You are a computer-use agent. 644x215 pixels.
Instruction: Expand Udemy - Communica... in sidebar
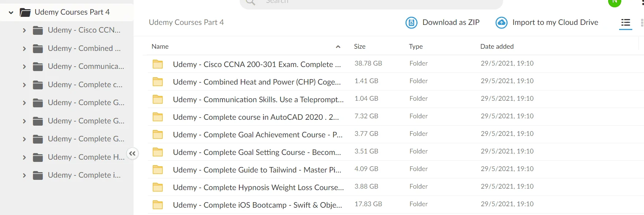coord(24,67)
